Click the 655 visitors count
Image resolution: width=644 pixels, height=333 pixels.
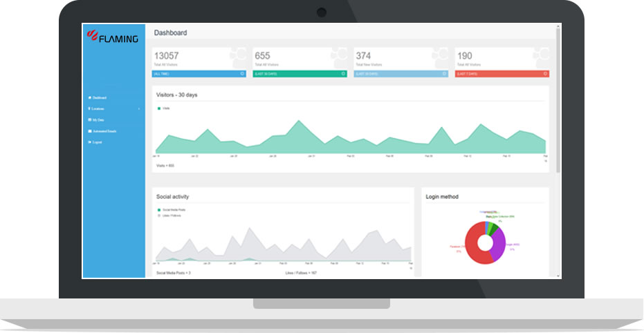coord(262,56)
